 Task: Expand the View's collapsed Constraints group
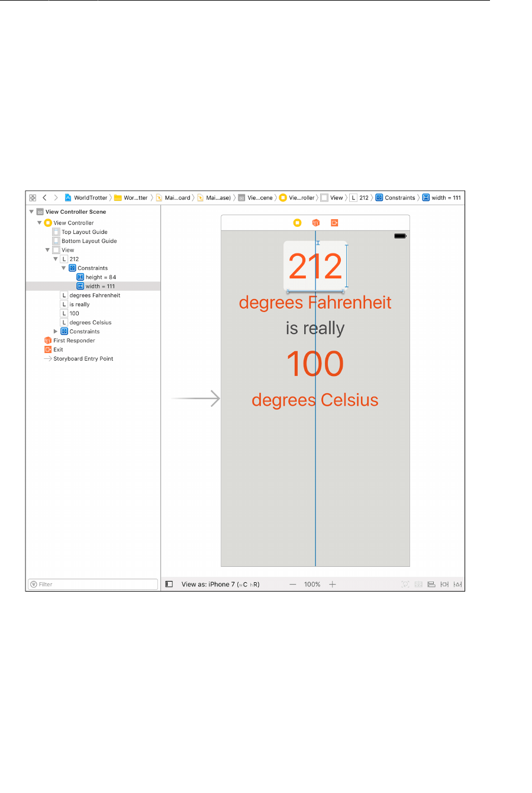tap(56, 331)
